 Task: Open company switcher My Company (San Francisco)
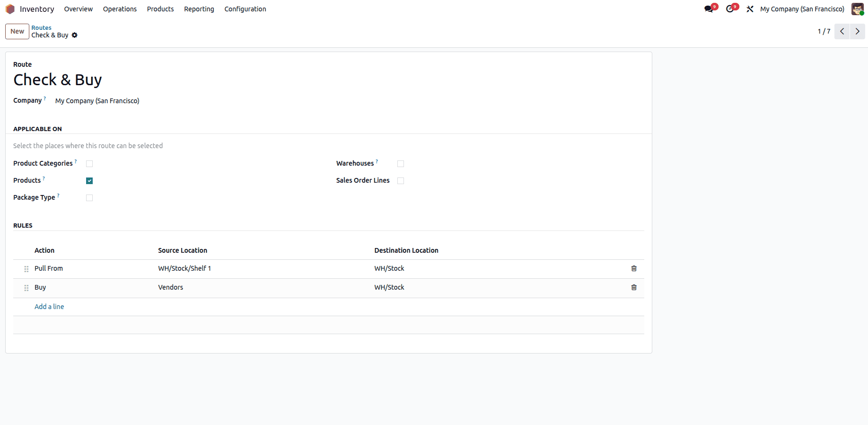pyautogui.click(x=802, y=9)
